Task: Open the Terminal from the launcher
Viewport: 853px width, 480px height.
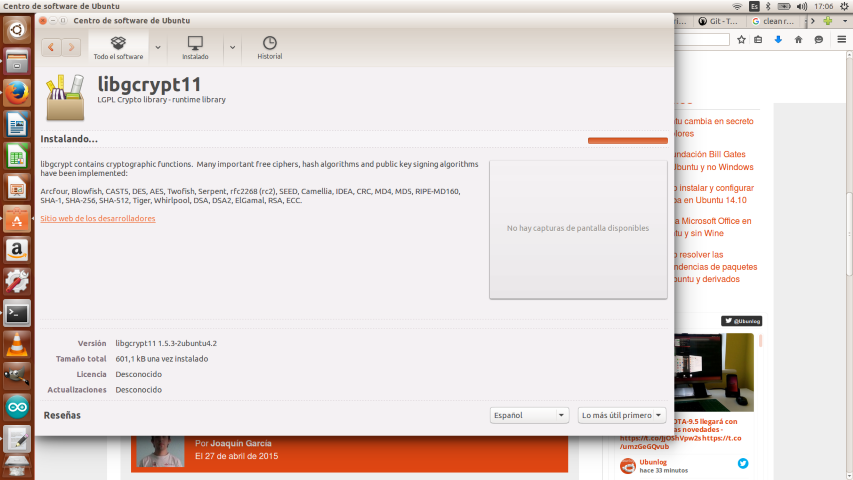Action: click(17, 313)
